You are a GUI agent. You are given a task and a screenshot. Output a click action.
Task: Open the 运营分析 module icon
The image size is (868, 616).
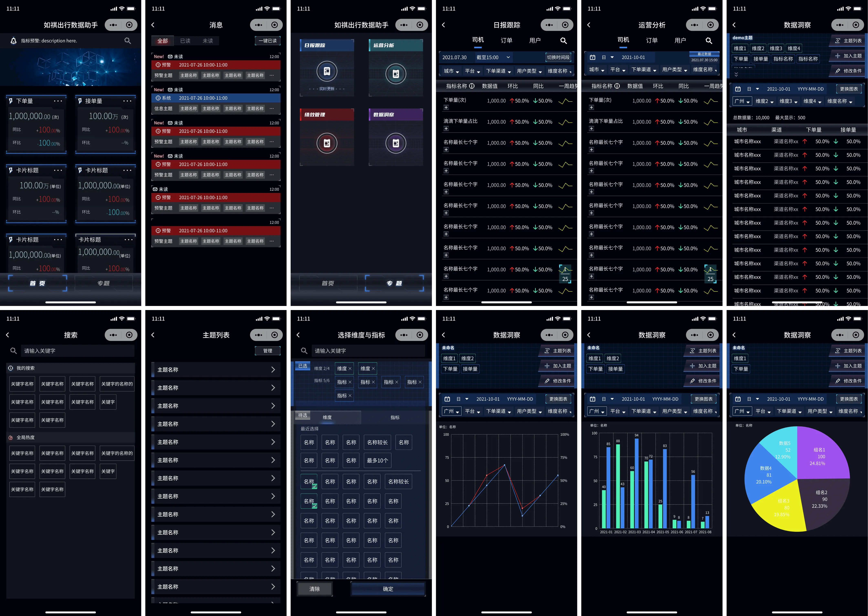(396, 74)
